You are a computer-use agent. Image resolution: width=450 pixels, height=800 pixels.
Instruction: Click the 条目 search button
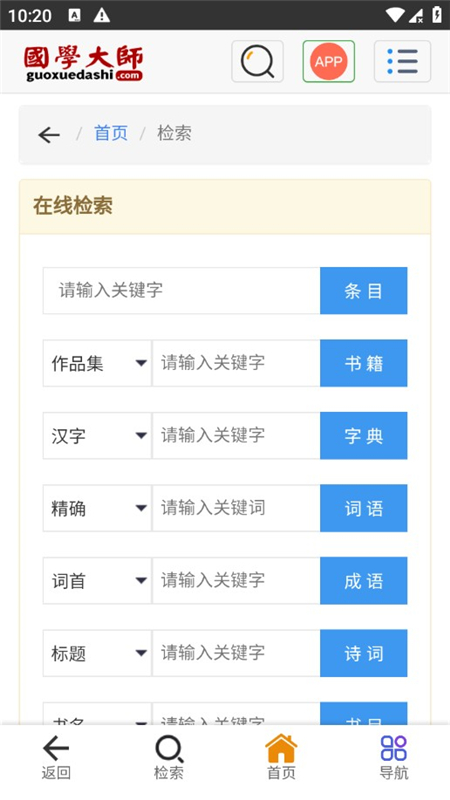364,291
